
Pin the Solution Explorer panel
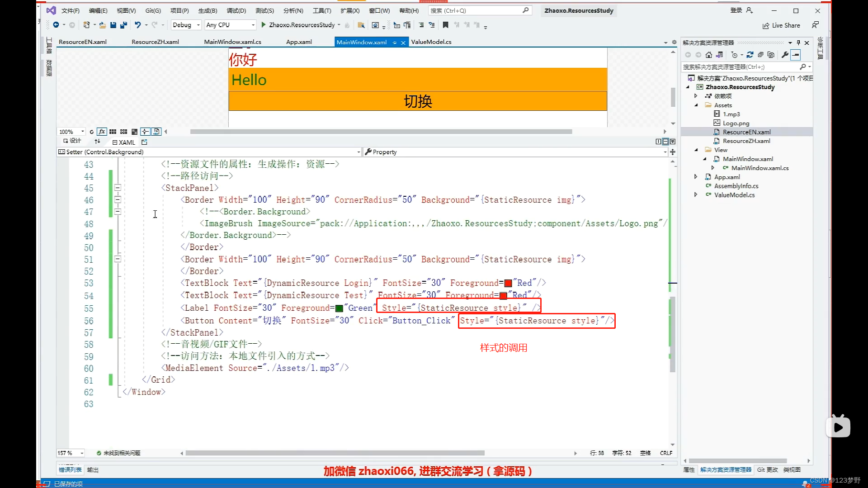[x=798, y=43]
